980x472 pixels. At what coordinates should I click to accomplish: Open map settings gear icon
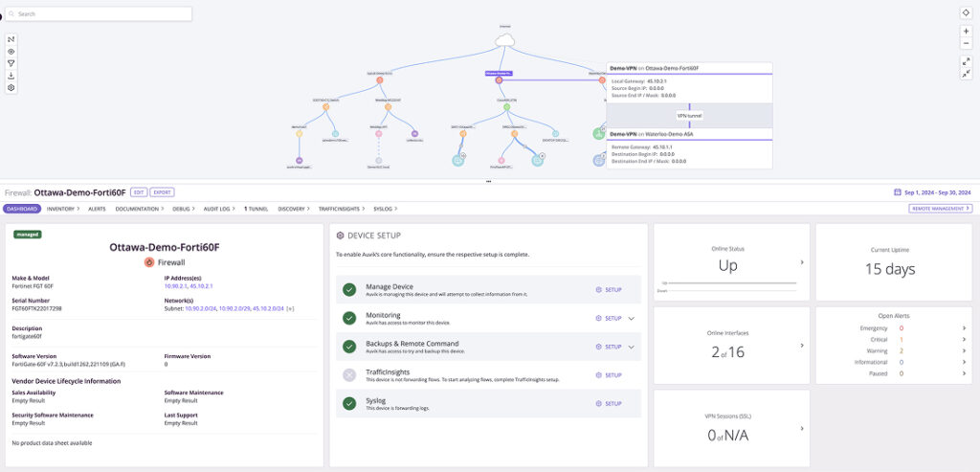(x=11, y=87)
